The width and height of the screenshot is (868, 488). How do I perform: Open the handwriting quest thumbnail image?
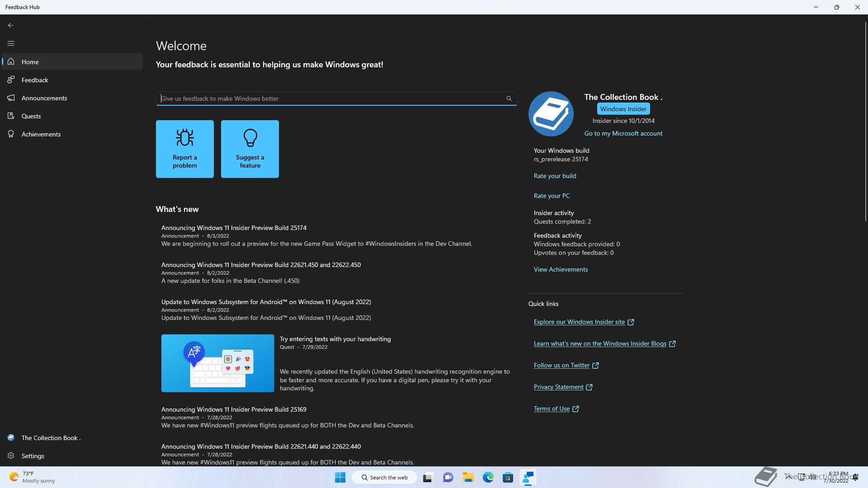click(217, 363)
